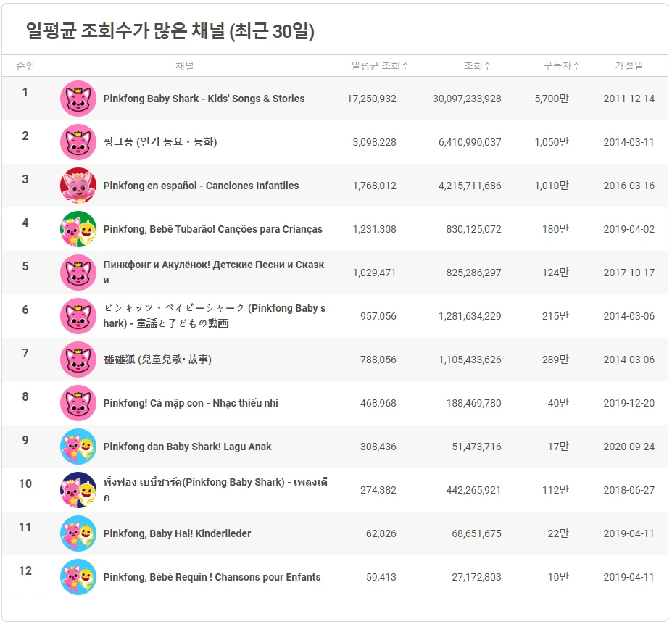Open the Pinkfong Cá mập con channel icon
672x627 pixels.
(78, 402)
